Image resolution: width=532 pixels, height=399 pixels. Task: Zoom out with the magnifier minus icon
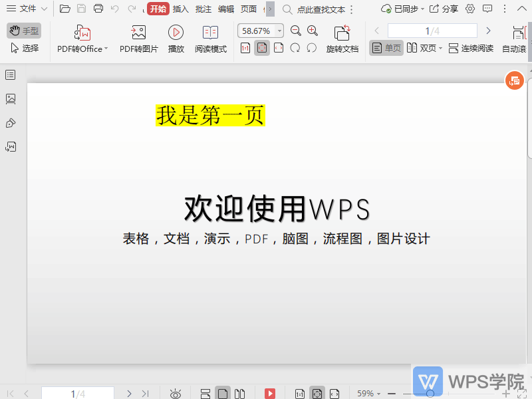pyautogui.click(x=295, y=30)
